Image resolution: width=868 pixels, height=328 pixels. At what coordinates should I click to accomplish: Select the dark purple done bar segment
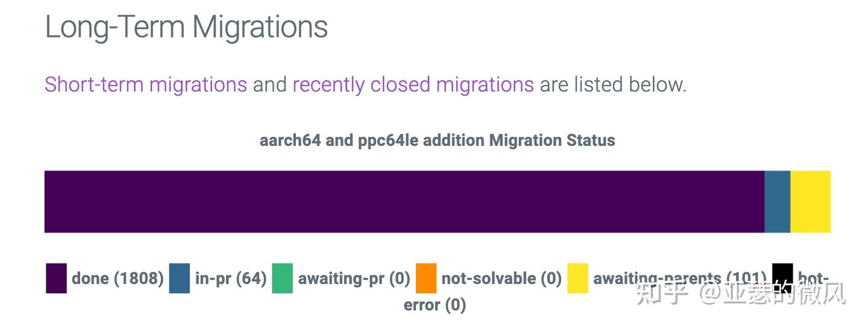pos(404,201)
